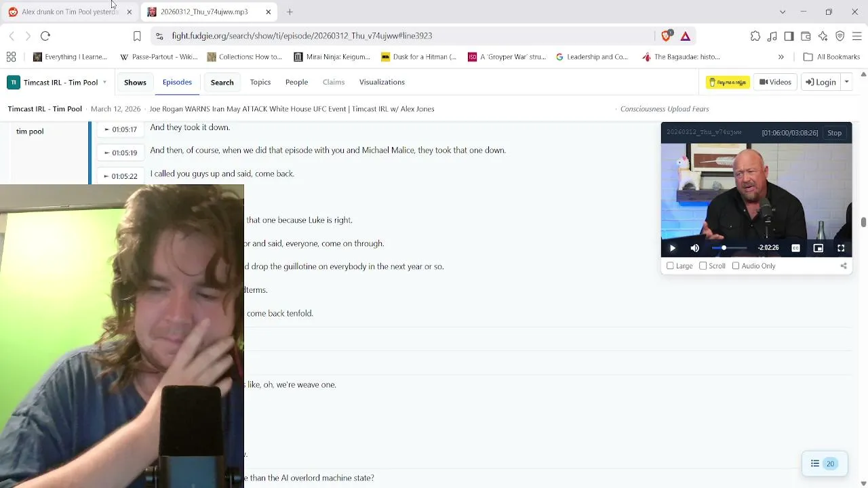View site information icon in address bar
This screenshot has height=488, width=868.
[159, 36]
